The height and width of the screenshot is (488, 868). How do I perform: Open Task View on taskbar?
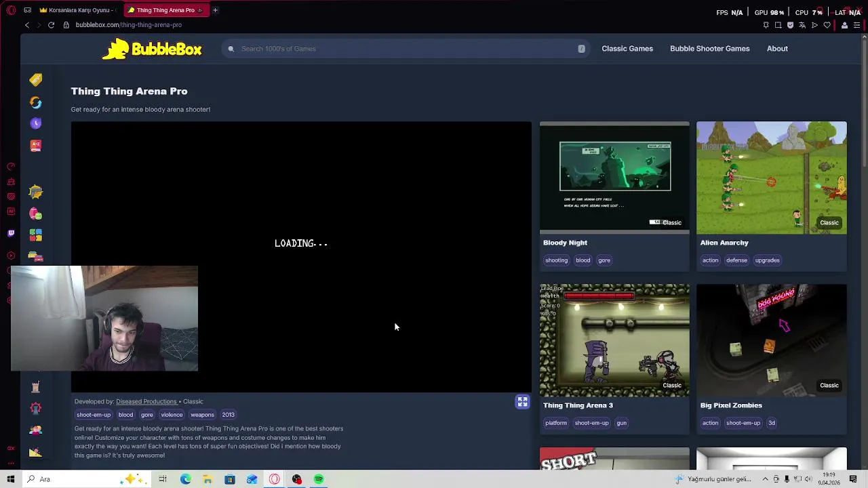[x=163, y=479]
